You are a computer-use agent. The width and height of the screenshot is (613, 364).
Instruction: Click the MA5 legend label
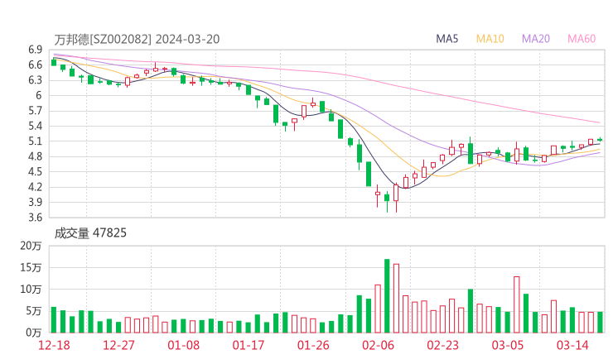(x=446, y=39)
